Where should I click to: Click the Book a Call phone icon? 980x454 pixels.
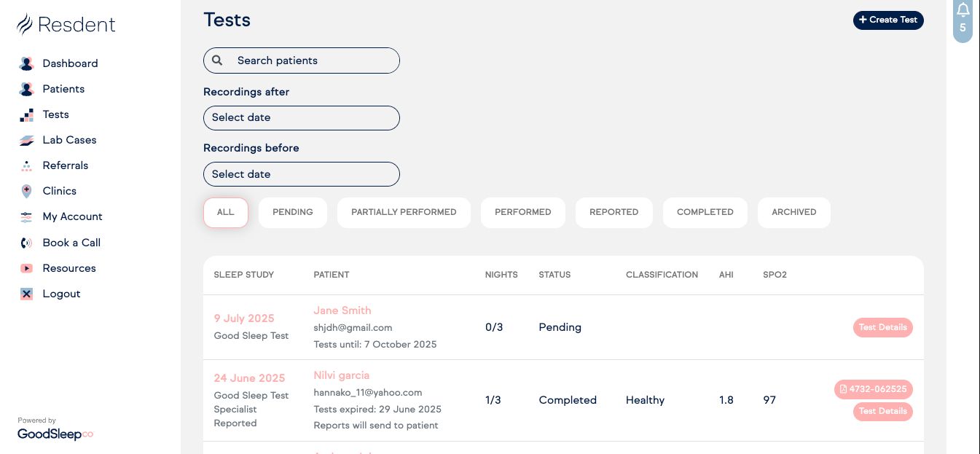pyautogui.click(x=26, y=243)
